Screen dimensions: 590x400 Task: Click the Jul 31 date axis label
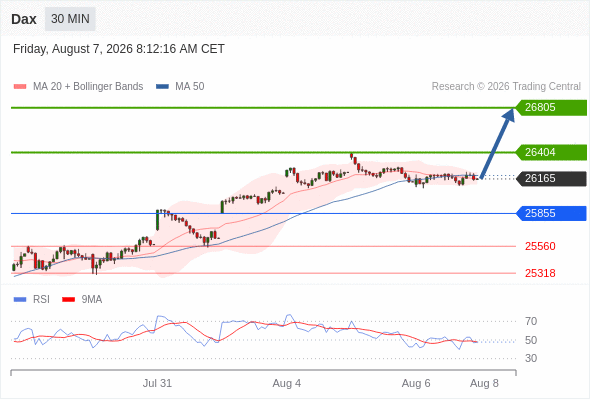pos(157,383)
